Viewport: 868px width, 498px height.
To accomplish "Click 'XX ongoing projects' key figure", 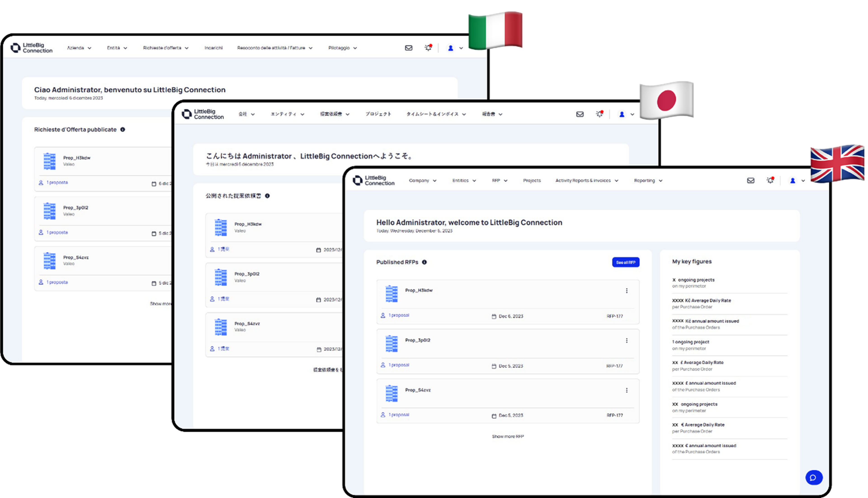I will click(694, 404).
